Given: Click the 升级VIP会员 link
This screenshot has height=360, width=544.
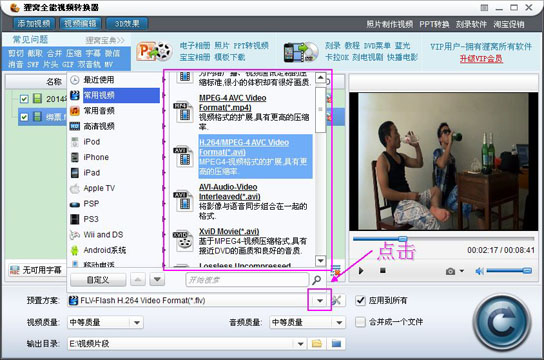Looking at the screenshot, I should (481, 59).
